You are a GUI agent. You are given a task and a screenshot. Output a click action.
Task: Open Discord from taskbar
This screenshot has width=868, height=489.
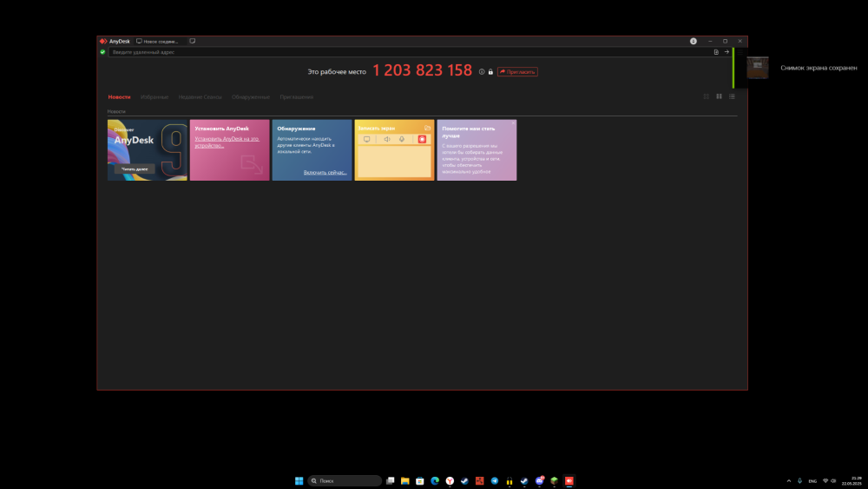[x=540, y=480]
